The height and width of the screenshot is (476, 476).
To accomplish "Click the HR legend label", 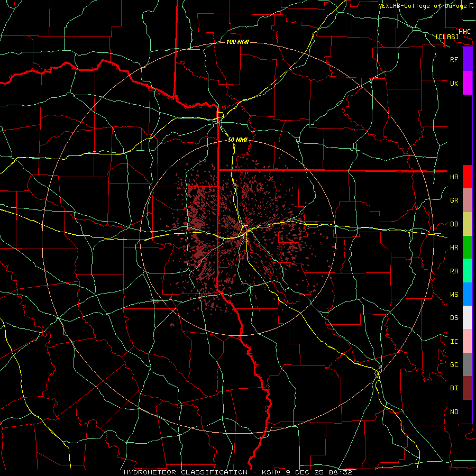I will pyautogui.click(x=454, y=248).
